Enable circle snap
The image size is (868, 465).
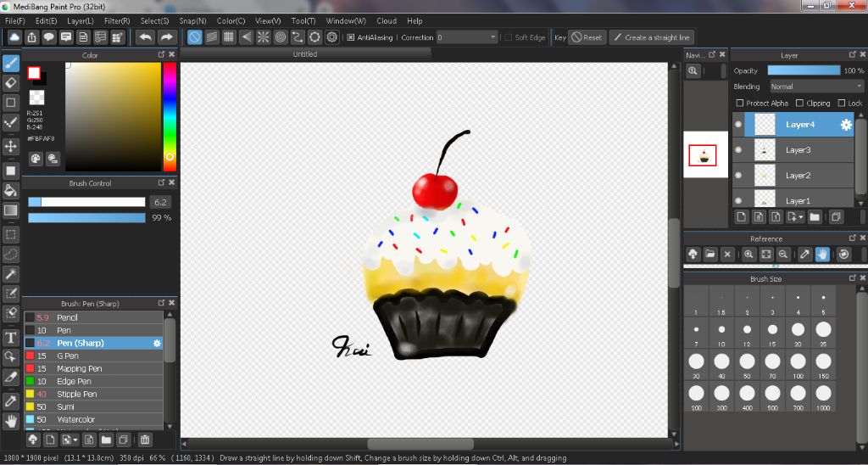[x=281, y=37]
